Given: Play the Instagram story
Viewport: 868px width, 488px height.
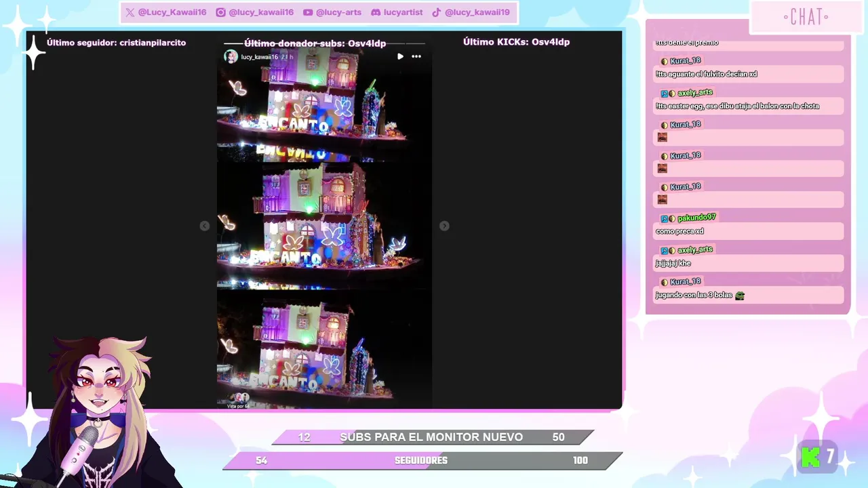Looking at the screenshot, I should [400, 56].
